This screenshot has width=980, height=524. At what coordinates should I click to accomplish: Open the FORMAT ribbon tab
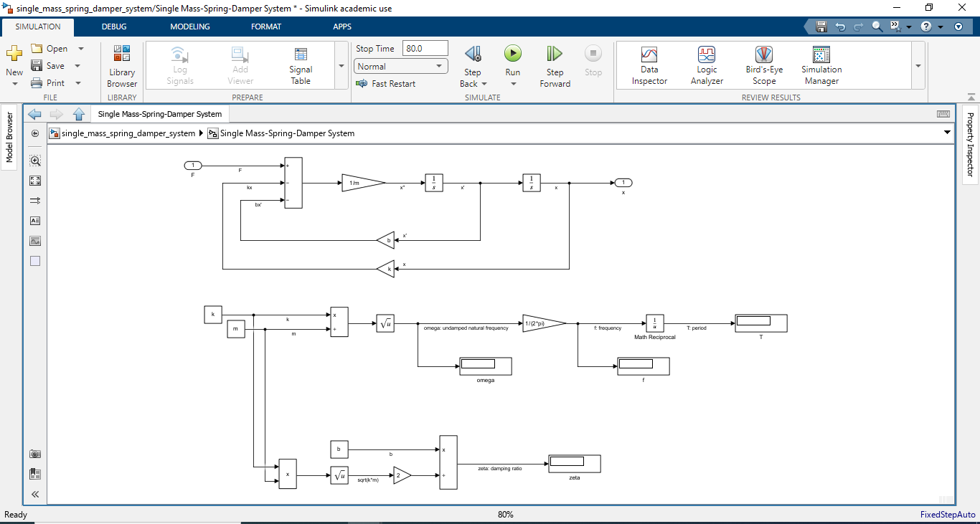266,27
